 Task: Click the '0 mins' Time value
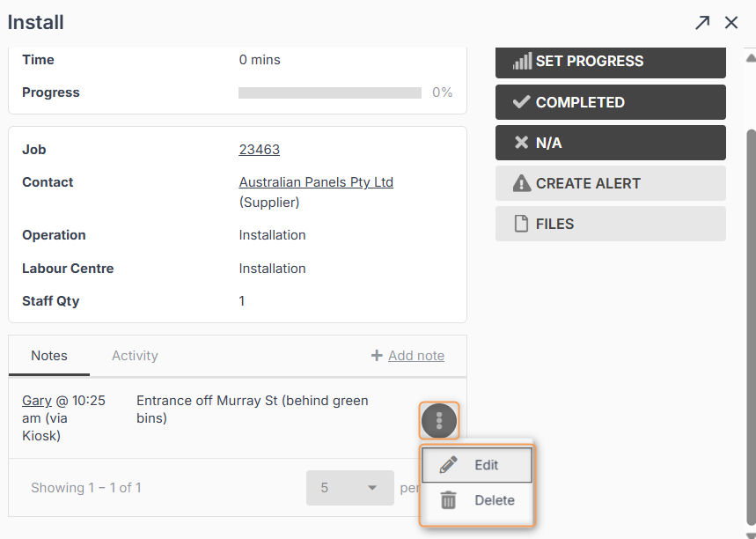260,60
